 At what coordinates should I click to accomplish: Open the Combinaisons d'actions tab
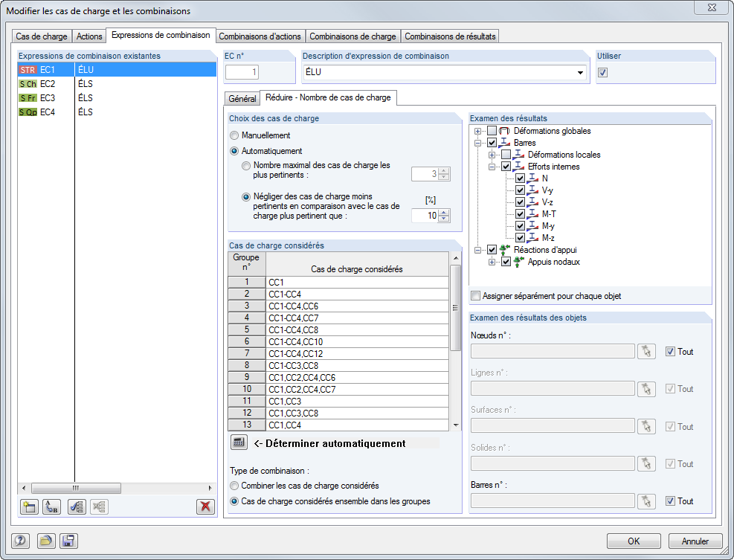pyautogui.click(x=260, y=36)
